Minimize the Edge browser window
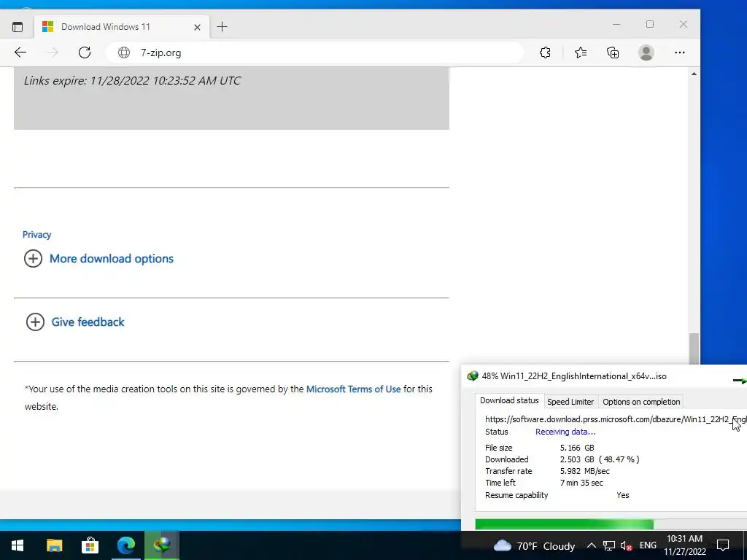 tap(616, 24)
